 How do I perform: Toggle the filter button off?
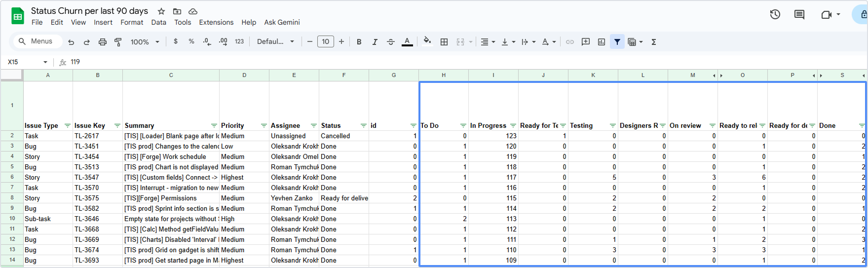tap(617, 42)
